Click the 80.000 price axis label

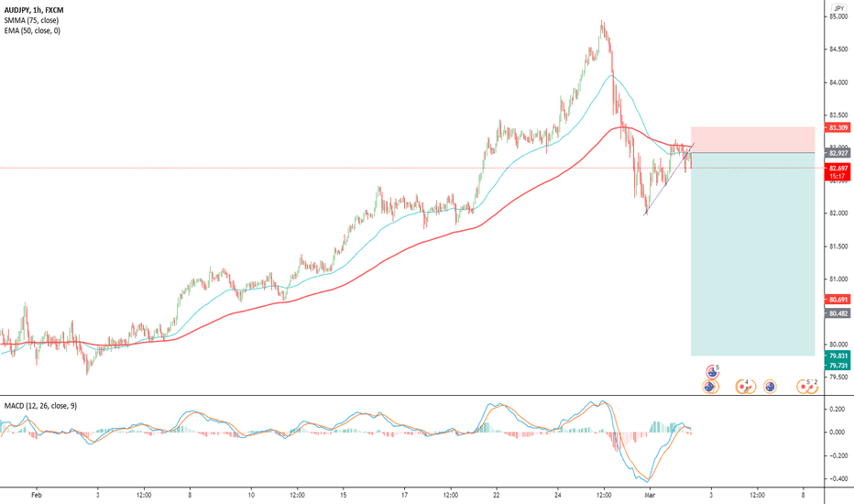click(838, 345)
